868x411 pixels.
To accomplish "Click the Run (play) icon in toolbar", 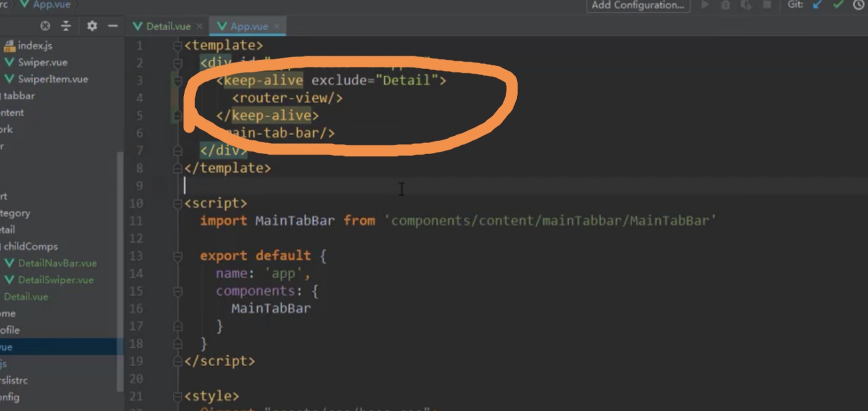I will coord(705,5).
